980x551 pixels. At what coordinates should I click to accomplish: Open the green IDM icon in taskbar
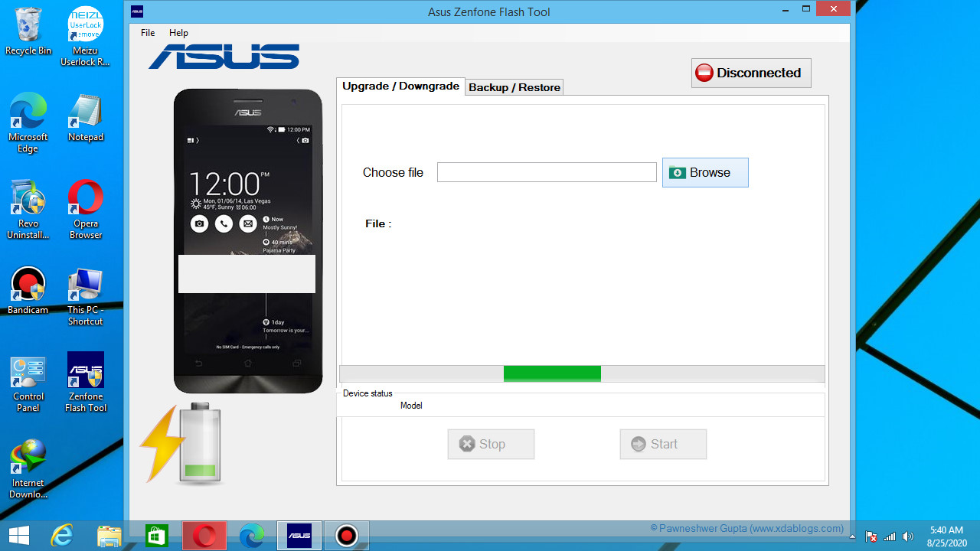point(156,536)
